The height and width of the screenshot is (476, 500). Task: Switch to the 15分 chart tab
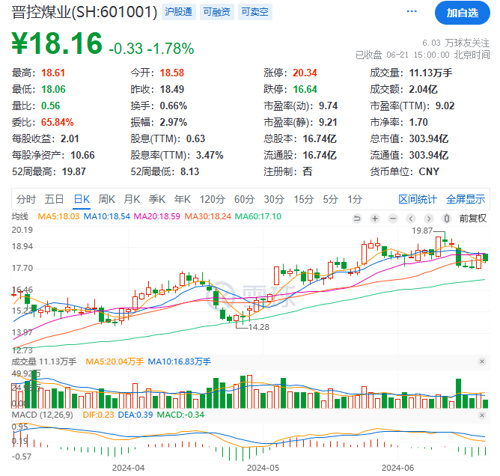coord(304,199)
